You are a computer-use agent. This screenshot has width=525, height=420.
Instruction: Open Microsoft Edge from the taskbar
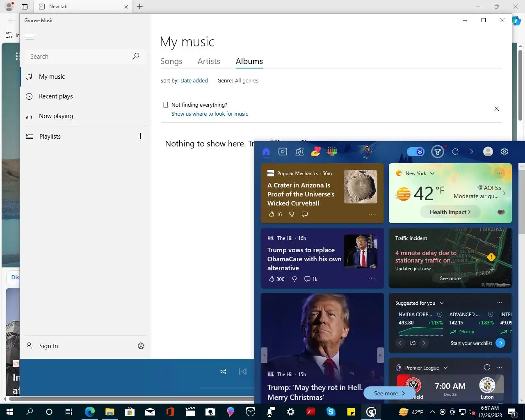click(89, 412)
